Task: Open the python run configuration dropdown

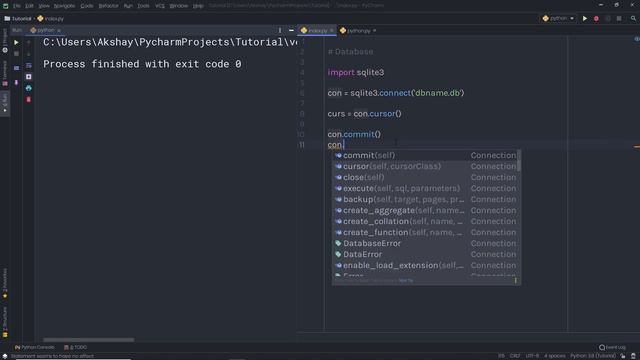Action: pos(558,18)
